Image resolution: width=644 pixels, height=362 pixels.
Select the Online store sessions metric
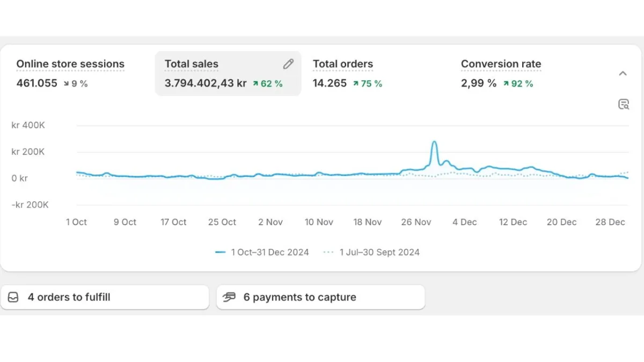click(70, 64)
